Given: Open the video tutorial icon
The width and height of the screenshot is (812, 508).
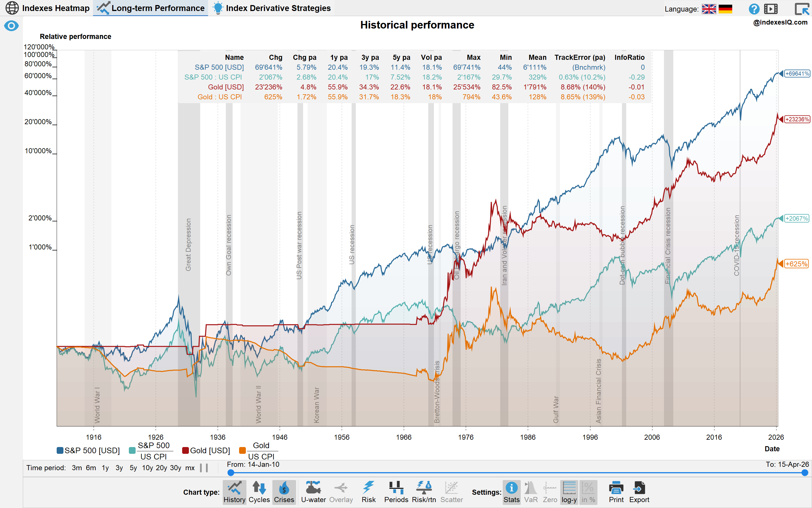Looking at the screenshot, I should [771, 9].
